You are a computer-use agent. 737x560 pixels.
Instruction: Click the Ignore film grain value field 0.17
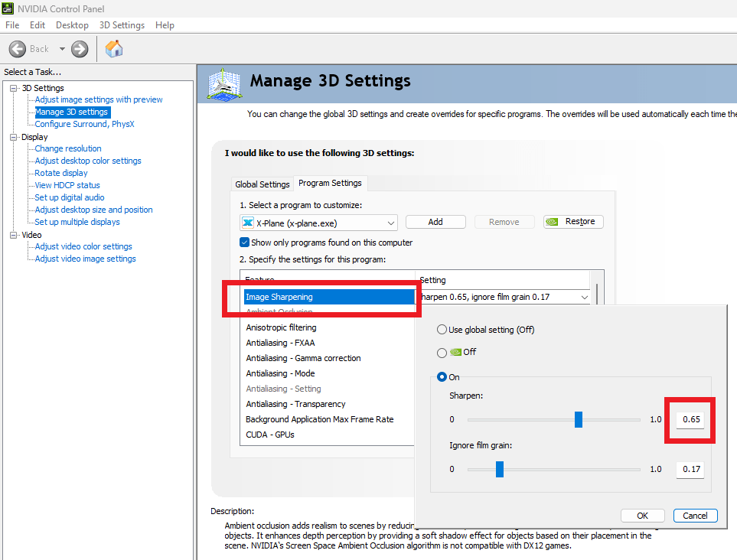point(690,469)
